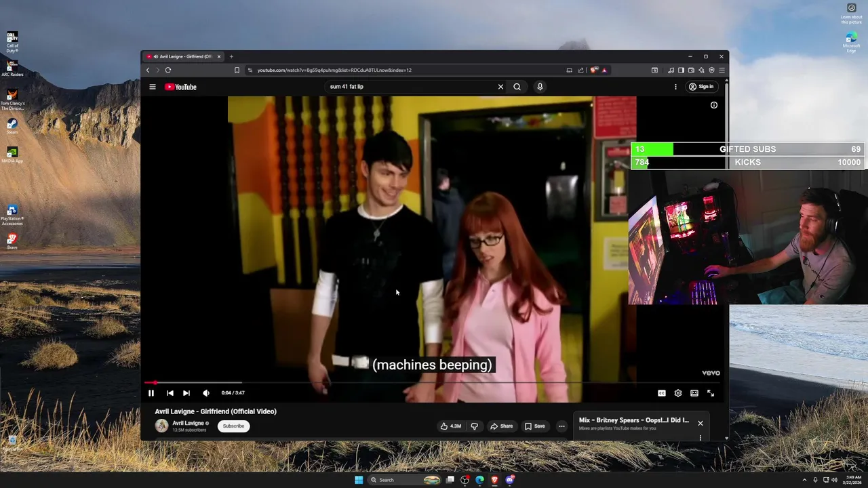Open the Discord taskbar icon
The image size is (868, 488).
510,480
